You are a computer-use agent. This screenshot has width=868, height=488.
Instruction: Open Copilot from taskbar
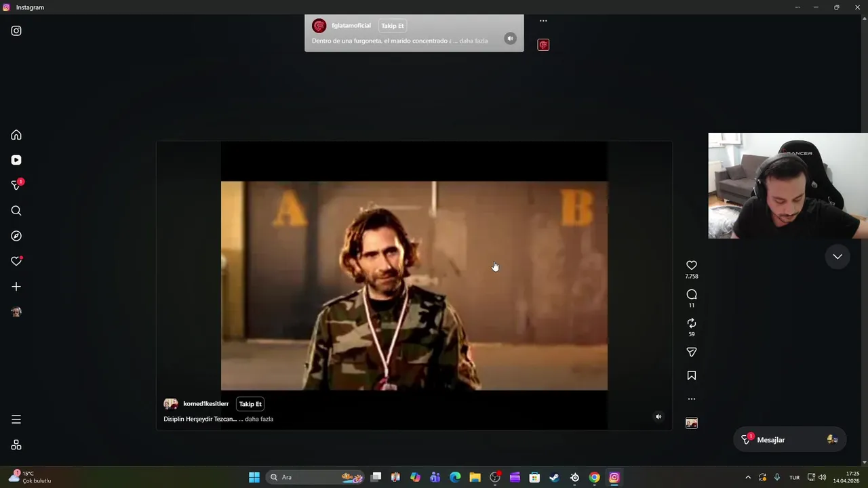415,477
